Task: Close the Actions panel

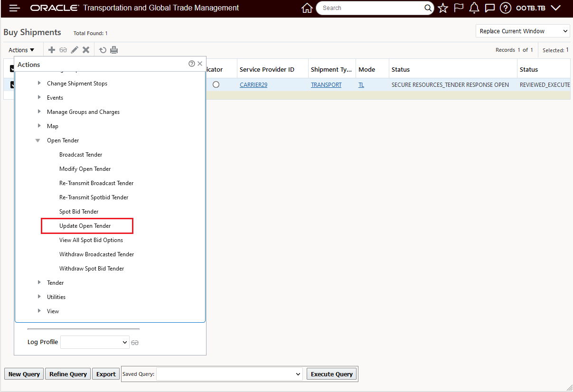Action: pyautogui.click(x=200, y=64)
